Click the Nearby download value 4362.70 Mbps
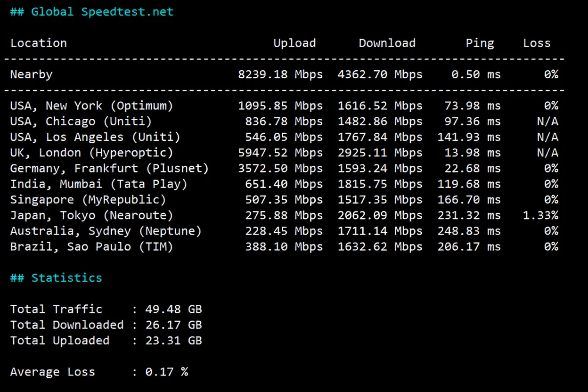The height and width of the screenshot is (392, 588). tap(380, 74)
